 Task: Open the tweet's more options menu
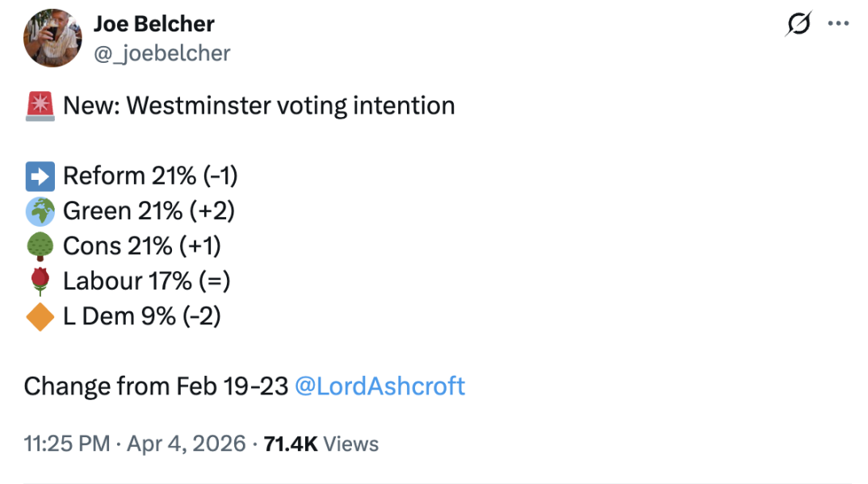(840, 24)
